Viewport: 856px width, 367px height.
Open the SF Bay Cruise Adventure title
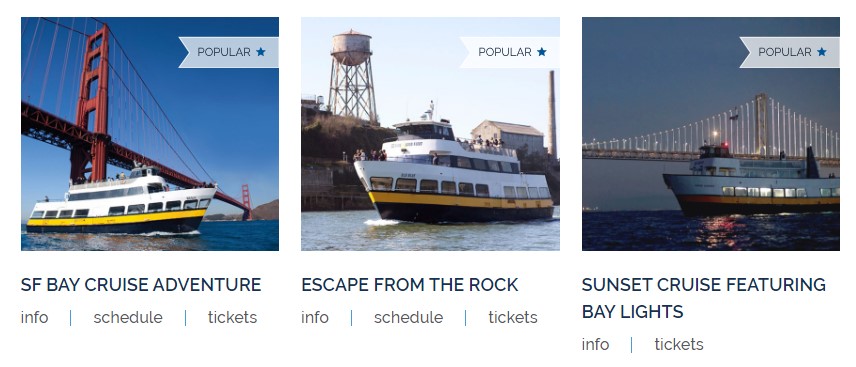pos(141,285)
